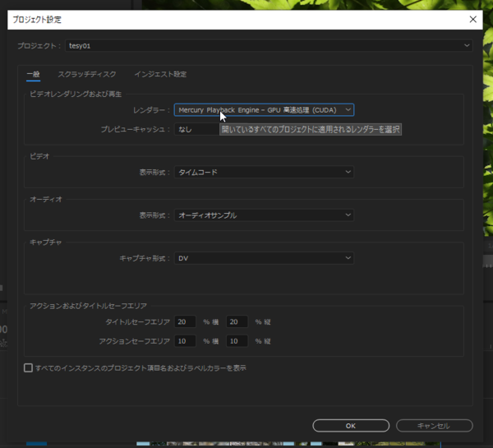Switch to the 一般 tab
This screenshot has width=493, height=448.
coord(33,75)
